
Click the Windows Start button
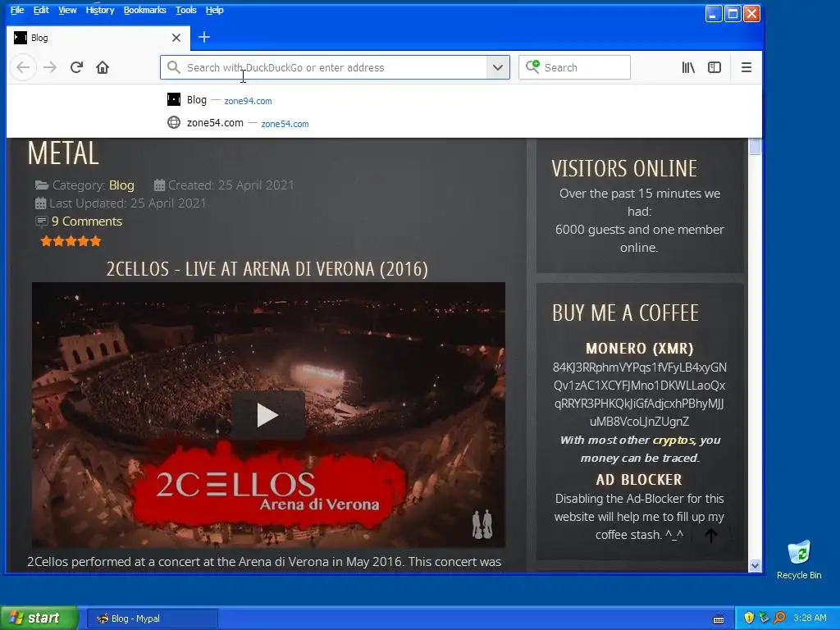39,618
